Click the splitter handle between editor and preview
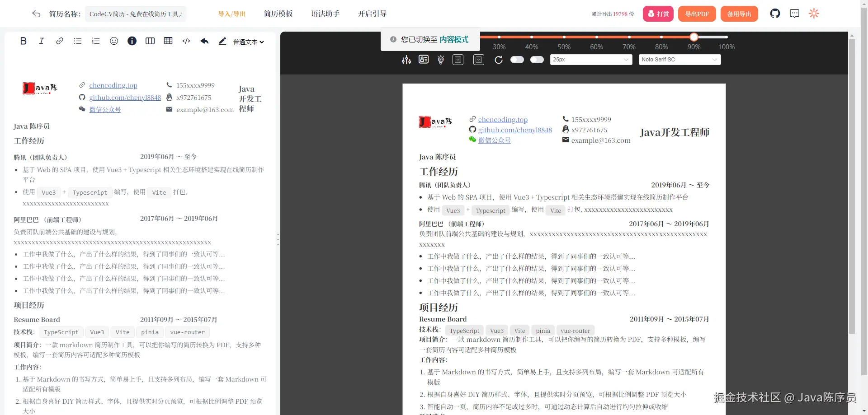The width and height of the screenshot is (868, 415). tap(278, 239)
